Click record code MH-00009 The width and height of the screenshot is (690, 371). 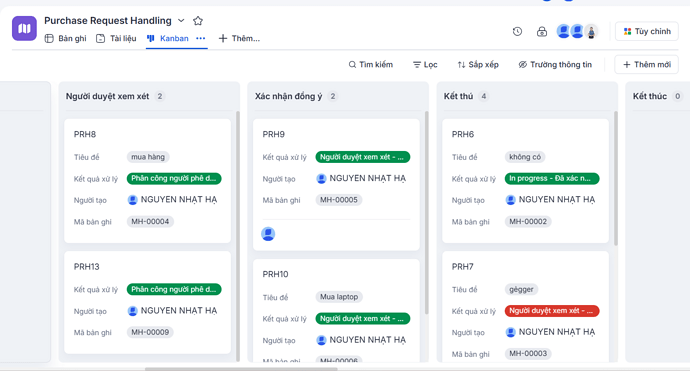[150, 333]
